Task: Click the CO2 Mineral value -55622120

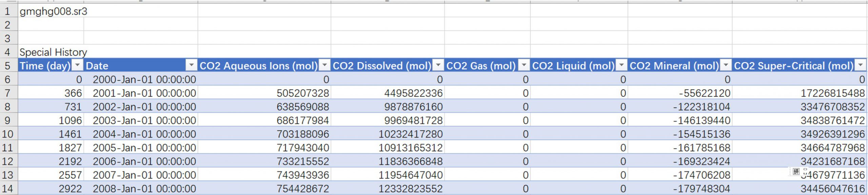Action: coord(704,93)
